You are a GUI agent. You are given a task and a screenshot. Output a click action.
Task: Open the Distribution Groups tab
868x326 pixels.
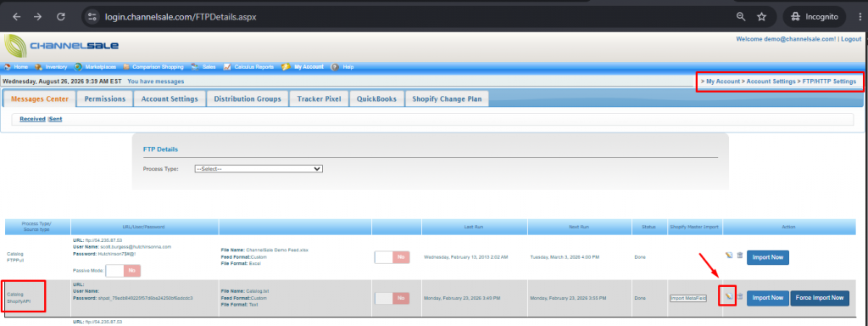tap(248, 99)
